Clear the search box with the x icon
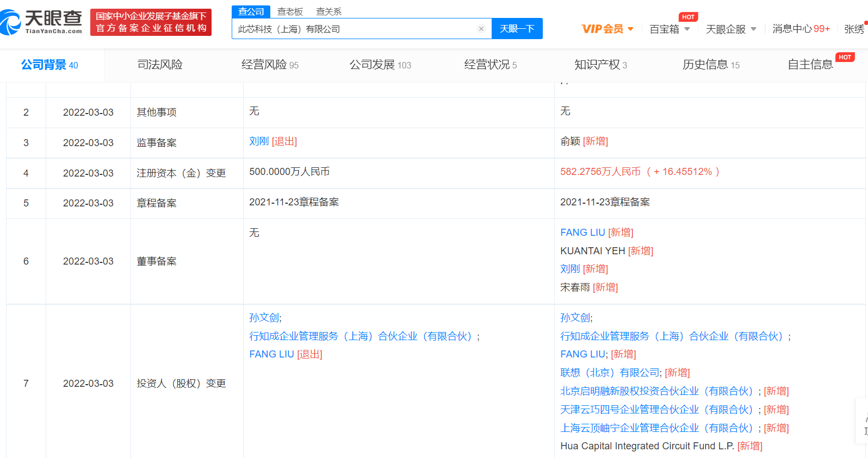The width and height of the screenshot is (868, 458). pos(481,29)
